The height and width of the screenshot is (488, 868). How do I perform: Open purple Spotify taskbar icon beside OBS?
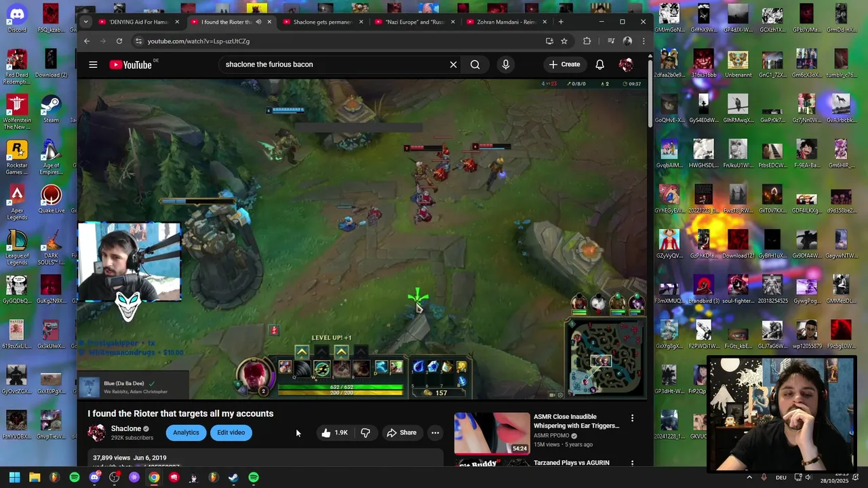134,477
